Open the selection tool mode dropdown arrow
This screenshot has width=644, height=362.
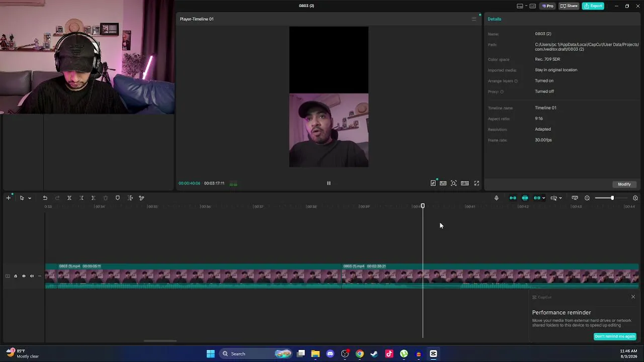[x=30, y=198]
